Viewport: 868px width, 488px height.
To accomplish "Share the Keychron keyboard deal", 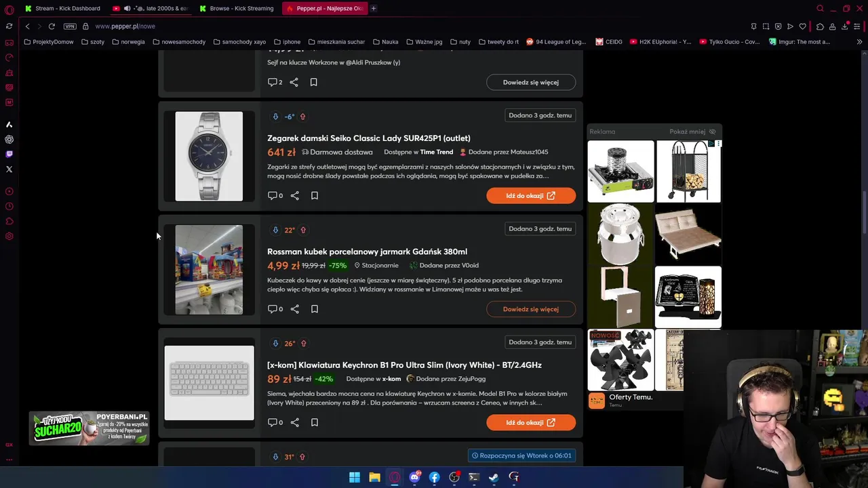I will (294, 422).
